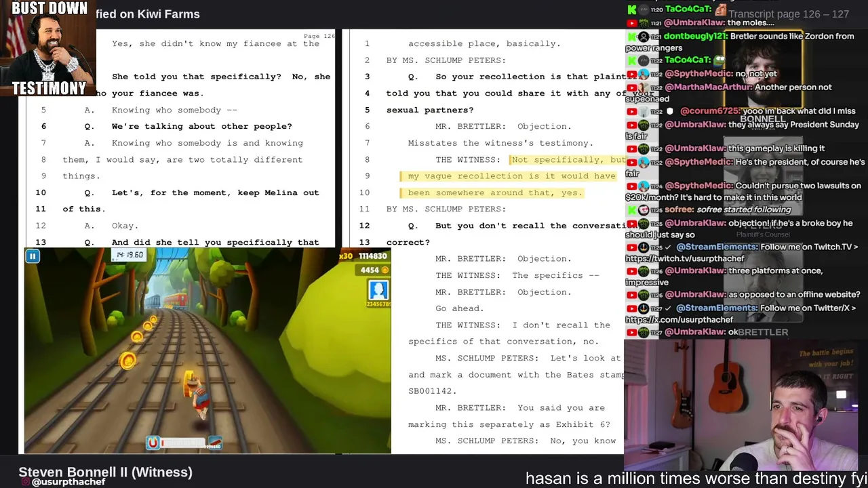868x488 pixels.
Task: Click the 1114830 score counter
Action: click(x=373, y=256)
